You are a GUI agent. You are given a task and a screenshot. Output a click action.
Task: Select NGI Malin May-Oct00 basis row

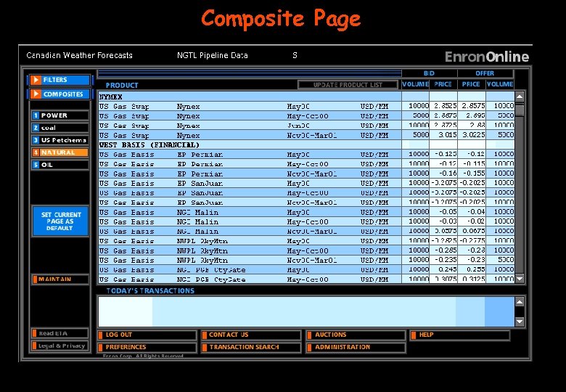click(306, 221)
